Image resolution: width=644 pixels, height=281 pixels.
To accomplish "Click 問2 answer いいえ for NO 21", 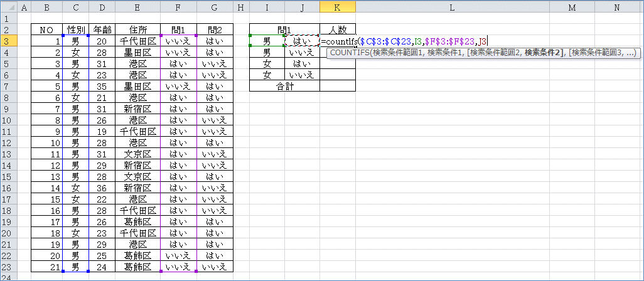I will point(215,267).
